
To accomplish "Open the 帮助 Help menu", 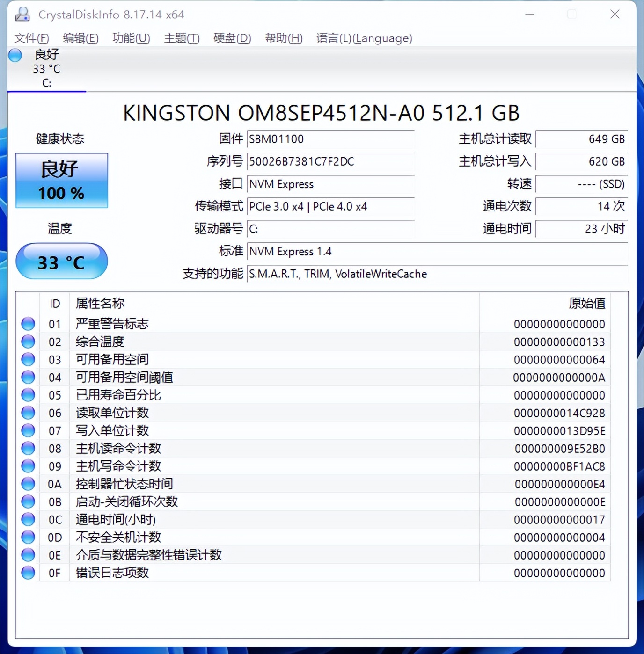I will (x=283, y=38).
